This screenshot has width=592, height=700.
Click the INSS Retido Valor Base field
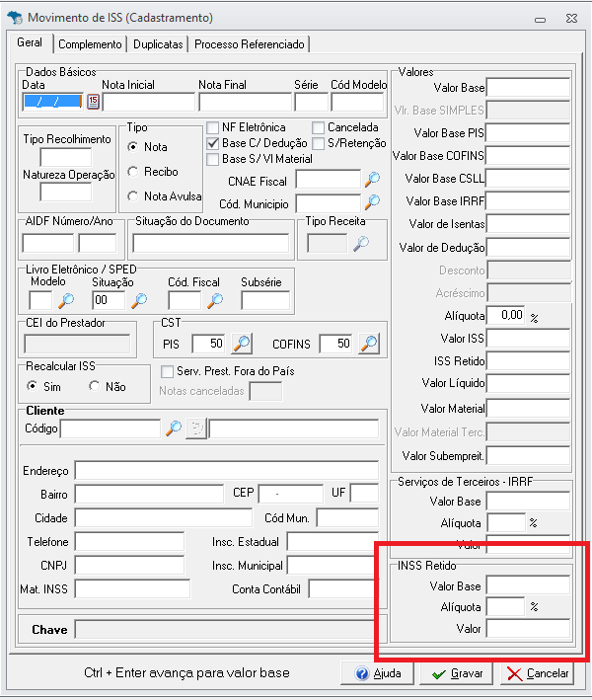click(x=528, y=585)
